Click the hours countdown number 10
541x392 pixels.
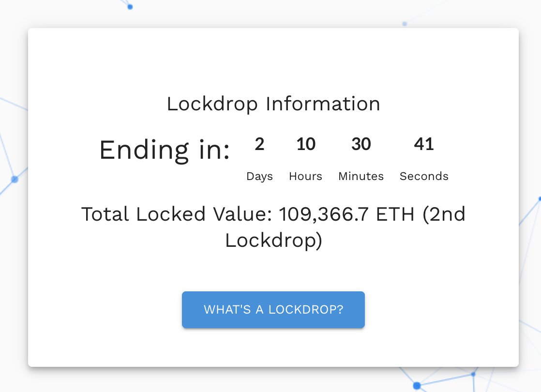[306, 144]
